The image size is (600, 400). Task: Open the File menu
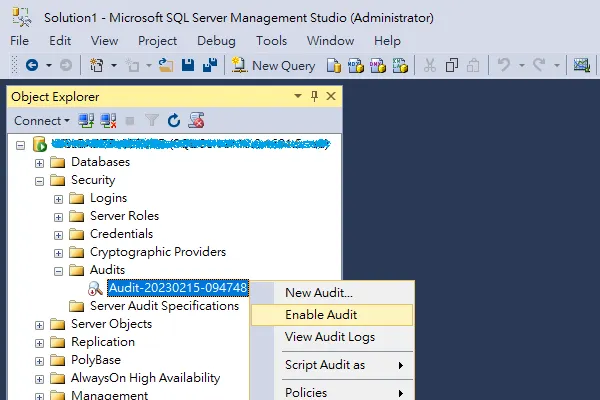pyautogui.click(x=20, y=41)
